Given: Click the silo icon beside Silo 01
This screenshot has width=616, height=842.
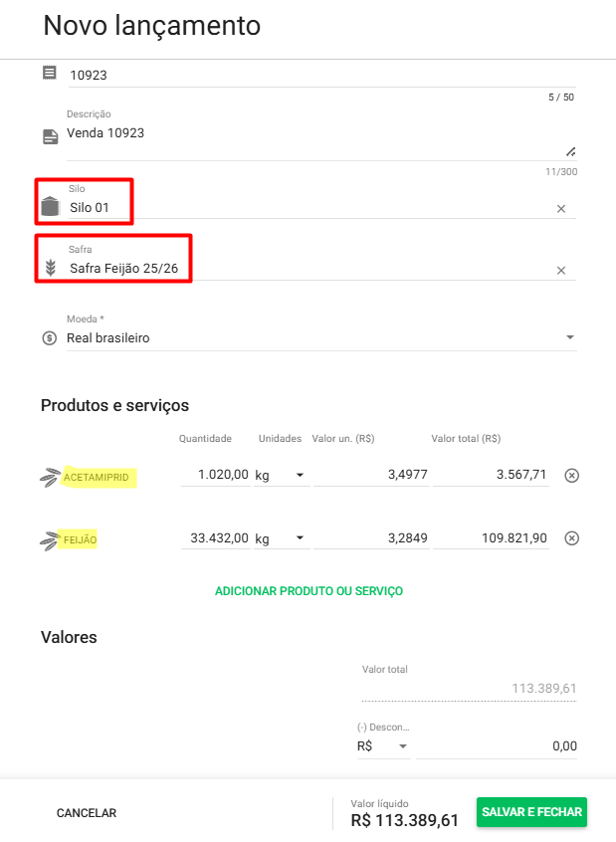Looking at the screenshot, I should click(x=51, y=207).
